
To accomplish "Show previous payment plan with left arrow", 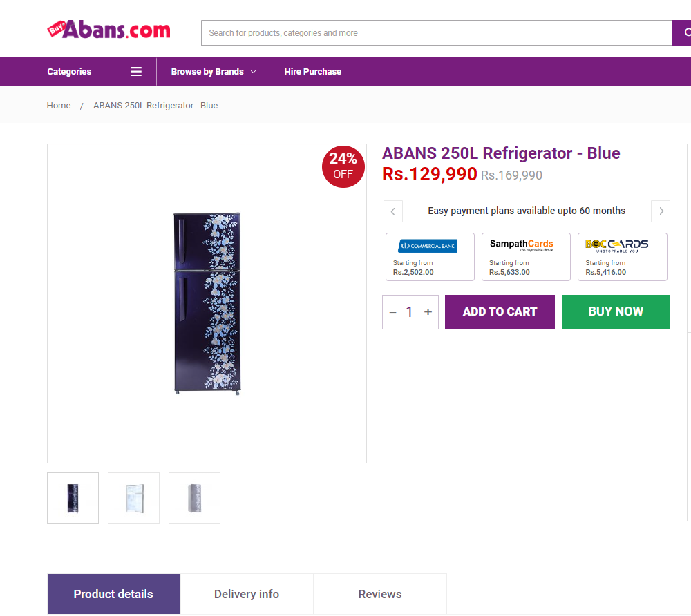I will (392, 211).
